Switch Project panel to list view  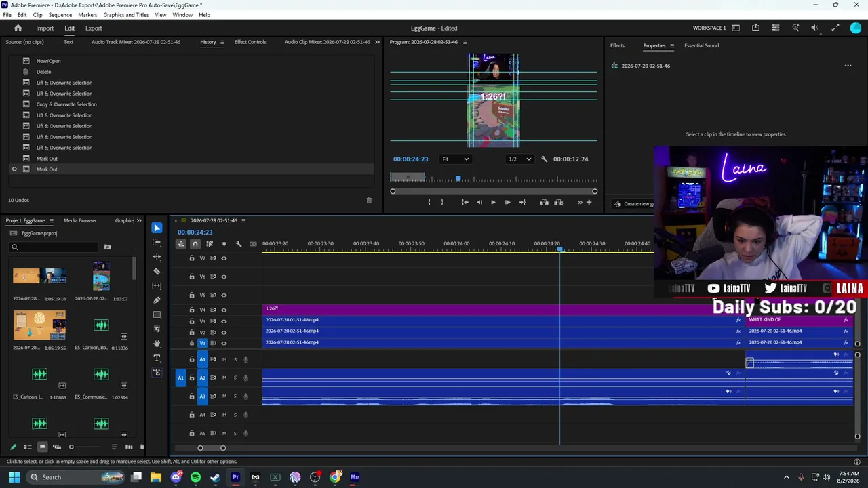28,447
